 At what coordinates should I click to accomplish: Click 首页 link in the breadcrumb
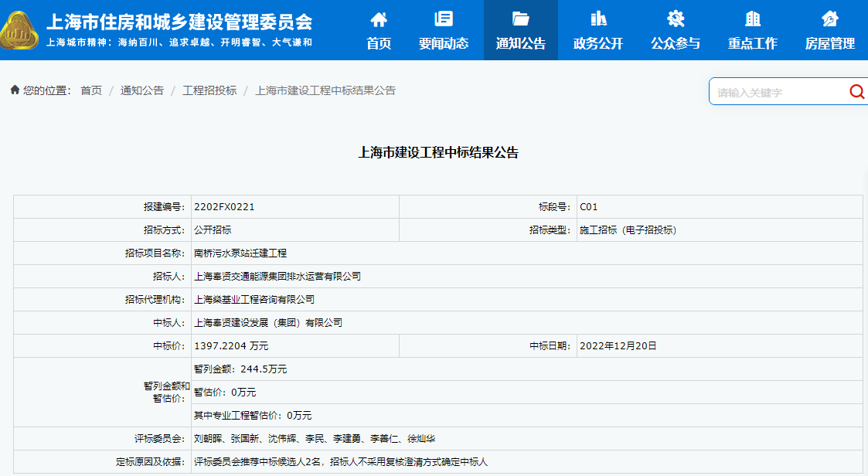click(x=91, y=90)
